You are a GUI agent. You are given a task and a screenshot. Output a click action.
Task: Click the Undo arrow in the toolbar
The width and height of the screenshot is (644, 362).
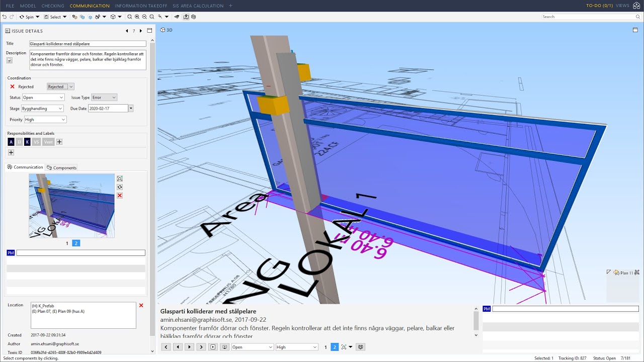pos(5,17)
